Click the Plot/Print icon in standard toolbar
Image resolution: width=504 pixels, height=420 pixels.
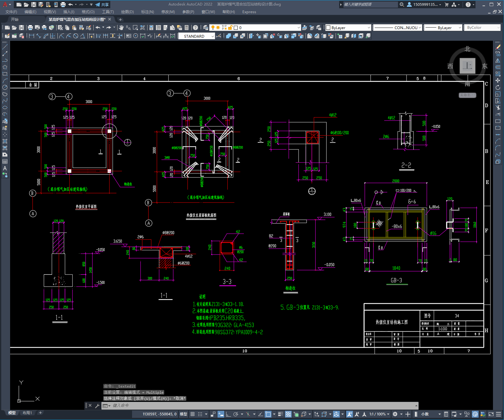pyautogui.click(x=30, y=28)
